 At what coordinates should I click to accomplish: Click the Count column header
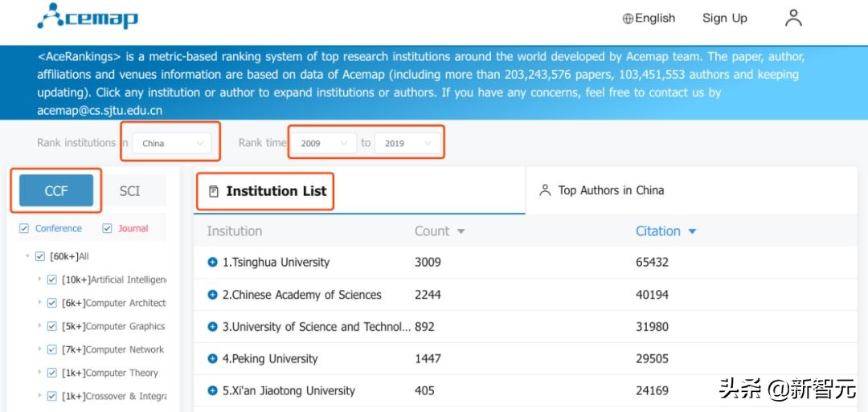(432, 231)
